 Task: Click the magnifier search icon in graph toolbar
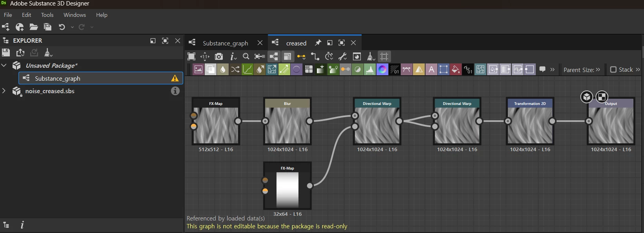click(x=246, y=56)
